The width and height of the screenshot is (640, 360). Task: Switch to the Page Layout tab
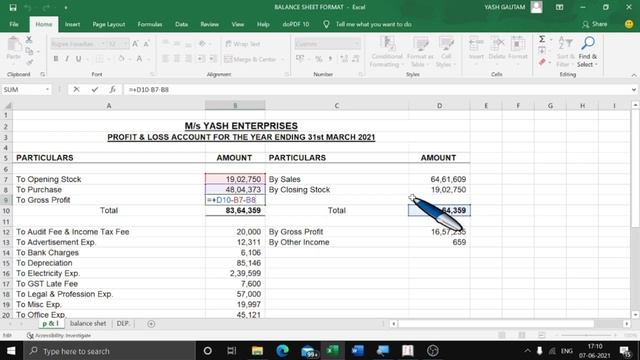109,24
